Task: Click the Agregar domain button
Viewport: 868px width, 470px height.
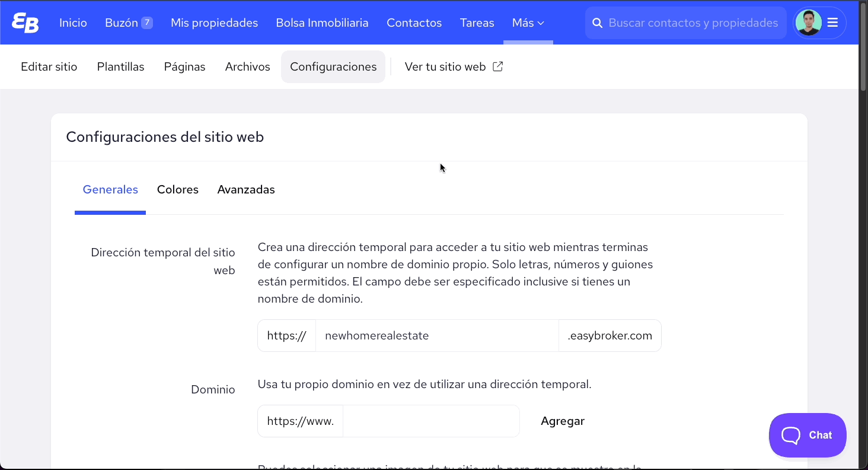Action: pos(563,421)
